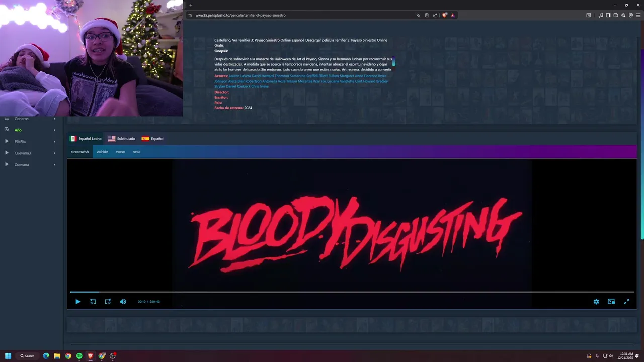The width and height of the screenshot is (644, 362).
Task: Toggle the browser sidebar panel
Action: tap(608, 15)
